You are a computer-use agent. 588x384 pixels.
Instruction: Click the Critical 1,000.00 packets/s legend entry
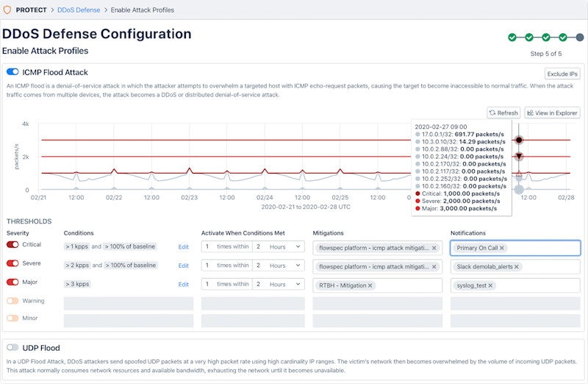pos(457,193)
